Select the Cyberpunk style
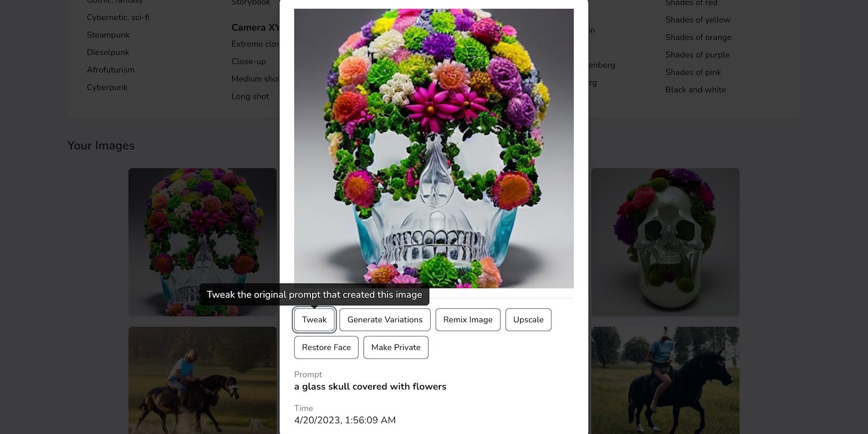This screenshot has width=868, height=434. 107,87
